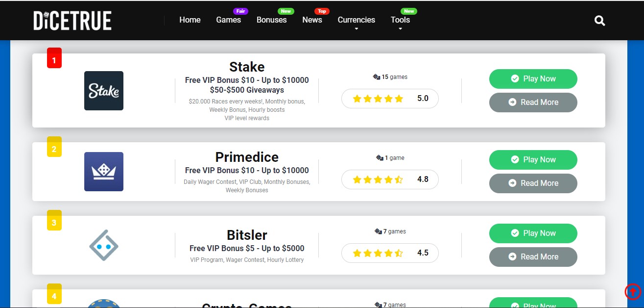Expand the Currencies dropdown menu
Image resolution: width=644 pixels, height=308 pixels.
coord(357,20)
